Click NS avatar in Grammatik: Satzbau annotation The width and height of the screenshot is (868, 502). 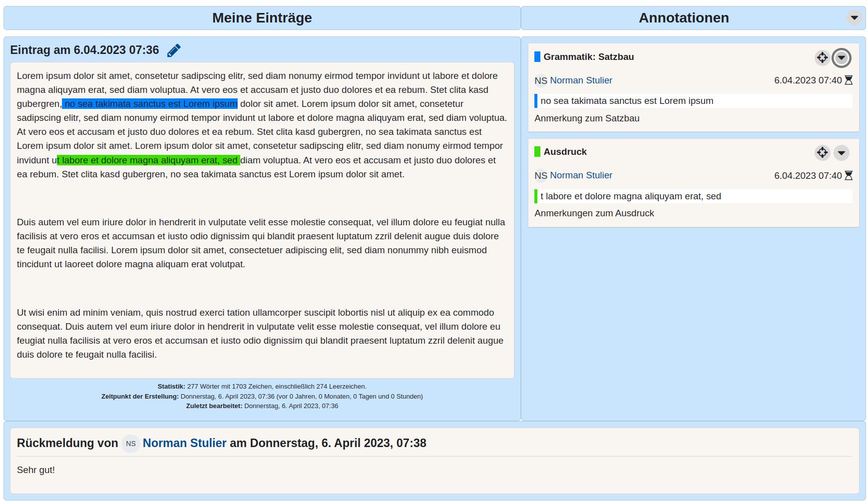tap(540, 80)
